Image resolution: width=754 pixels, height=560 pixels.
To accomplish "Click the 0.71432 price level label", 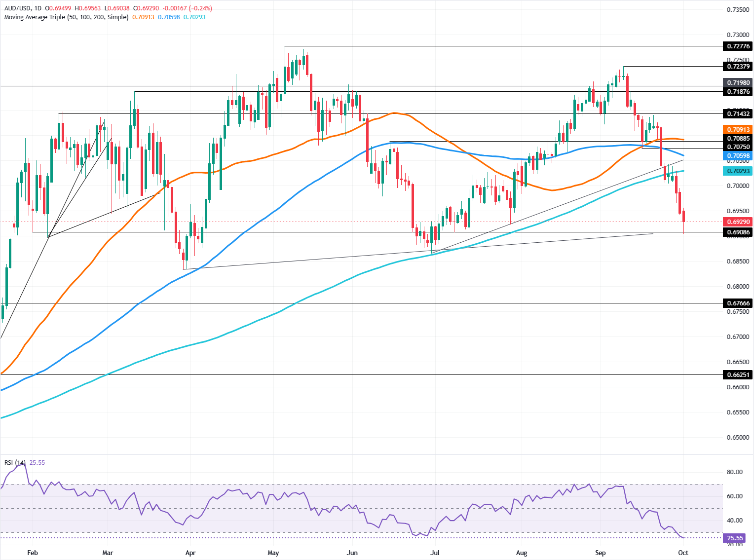I will pyautogui.click(x=737, y=114).
